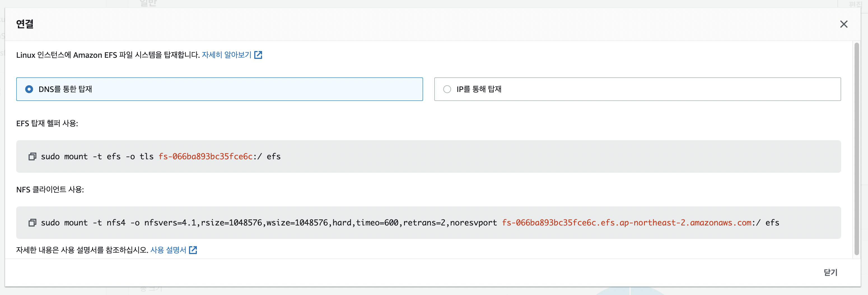The image size is (868, 295).
Task: Click the 닫기 button
Action: coord(830,272)
